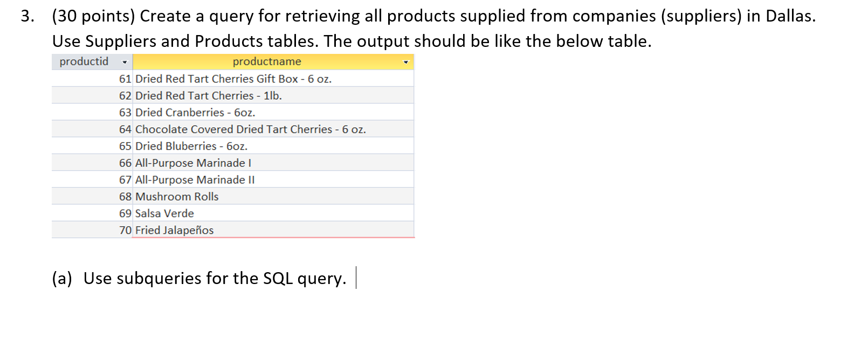Viewport: 868px width, 346px height.
Task: Select the Dried Bluberries - 6oz cell
Action: coord(190,146)
